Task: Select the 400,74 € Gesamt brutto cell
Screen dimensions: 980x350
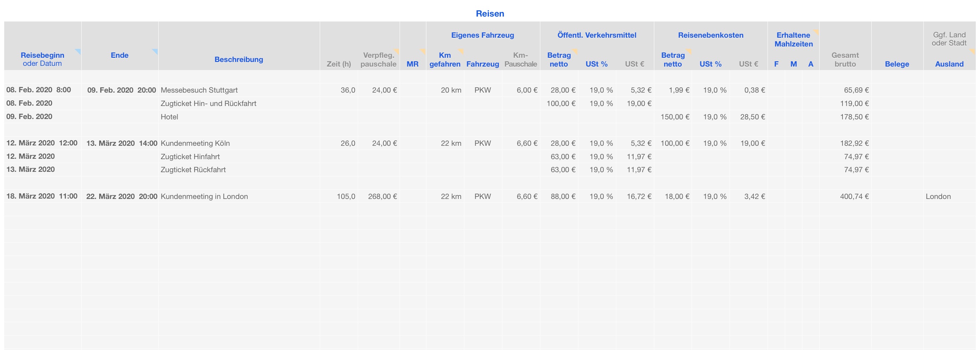Action: pos(854,196)
